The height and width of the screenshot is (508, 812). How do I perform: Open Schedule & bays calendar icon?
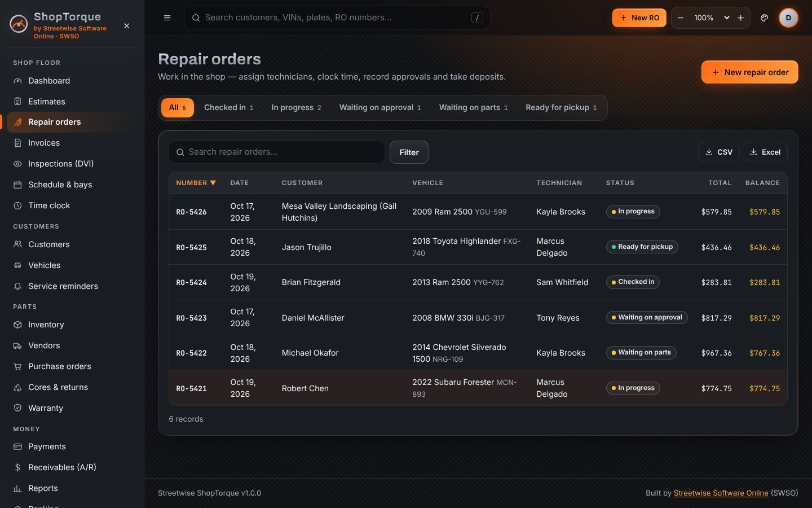17,185
